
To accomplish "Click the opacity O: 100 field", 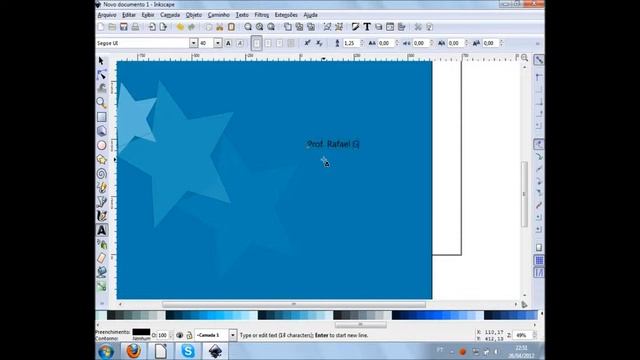I will (x=162, y=335).
